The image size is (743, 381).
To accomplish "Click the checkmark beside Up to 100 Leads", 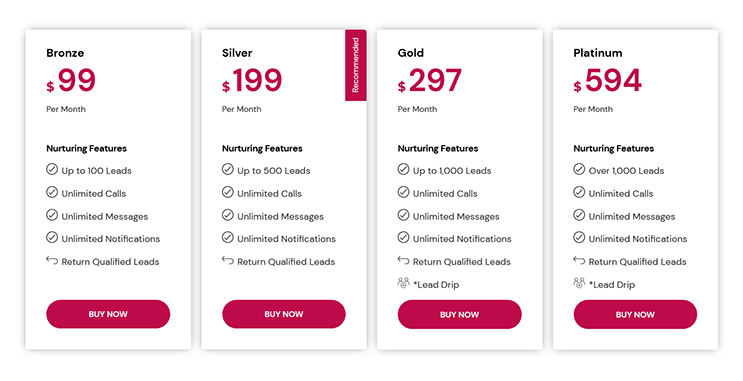I will pos(52,169).
